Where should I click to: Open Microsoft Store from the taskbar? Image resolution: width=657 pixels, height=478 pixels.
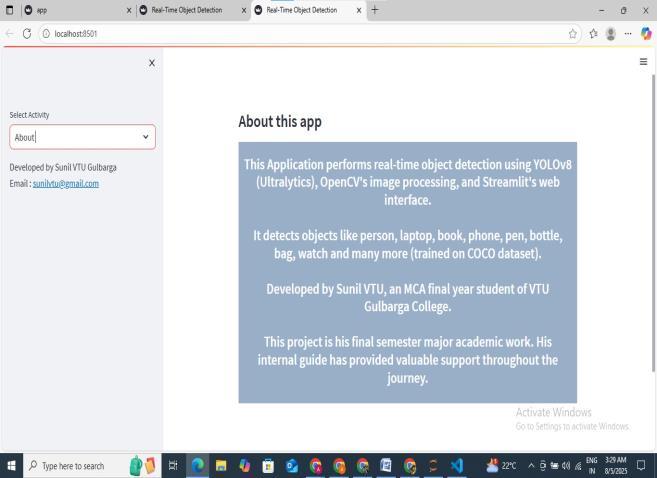268,465
